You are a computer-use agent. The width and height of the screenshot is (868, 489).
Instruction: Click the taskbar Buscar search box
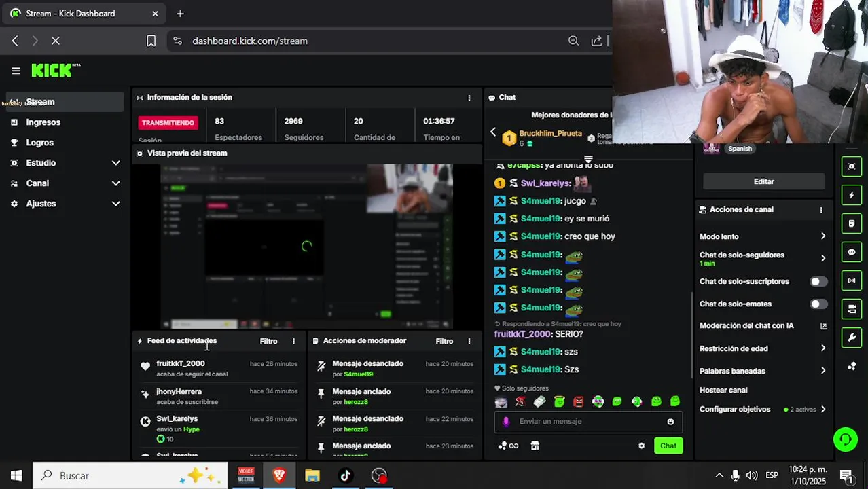tap(130, 475)
